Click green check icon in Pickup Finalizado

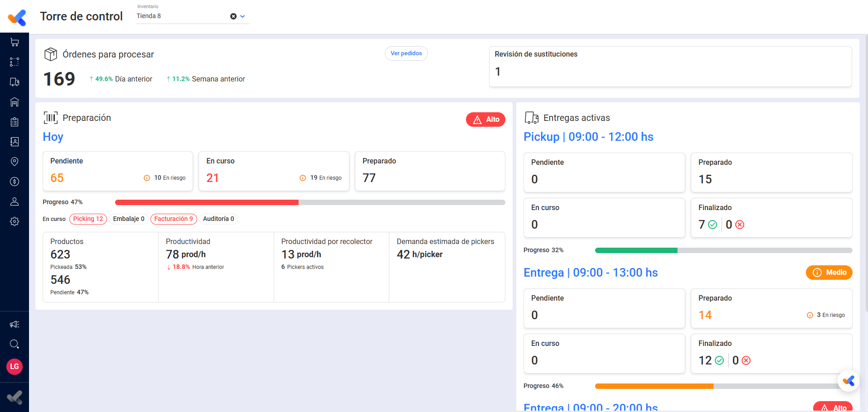click(x=713, y=225)
